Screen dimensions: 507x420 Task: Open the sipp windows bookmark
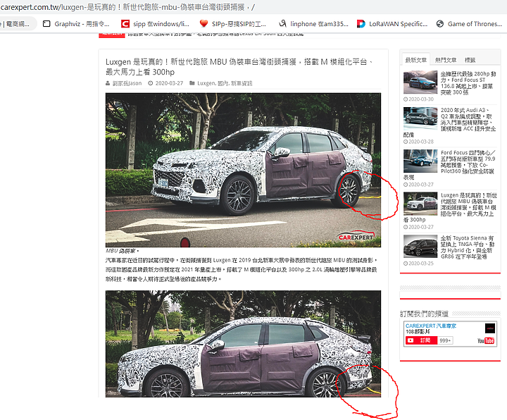tap(155, 24)
